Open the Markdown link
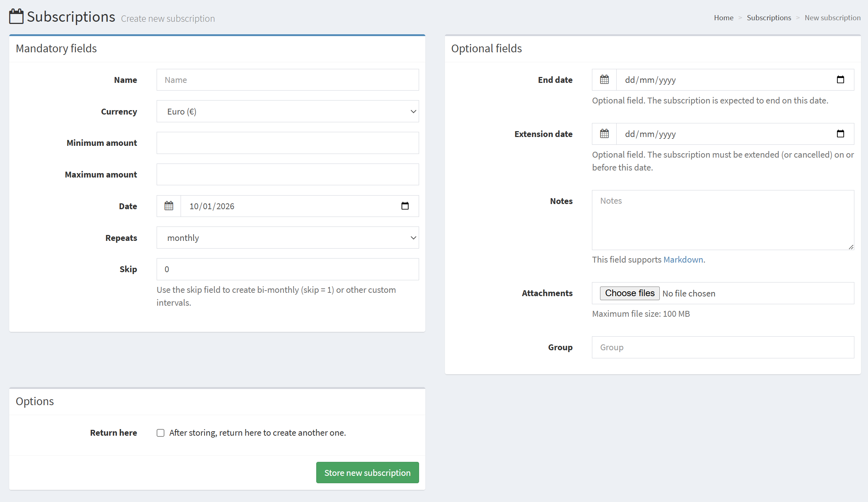Screen dimensions: 868x502 click(x=683, y=260)
